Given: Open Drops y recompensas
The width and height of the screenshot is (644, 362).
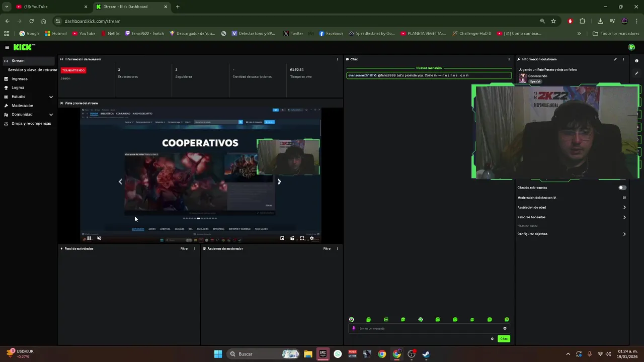Looking at the screenshot, I should click(x=31, y=124).
